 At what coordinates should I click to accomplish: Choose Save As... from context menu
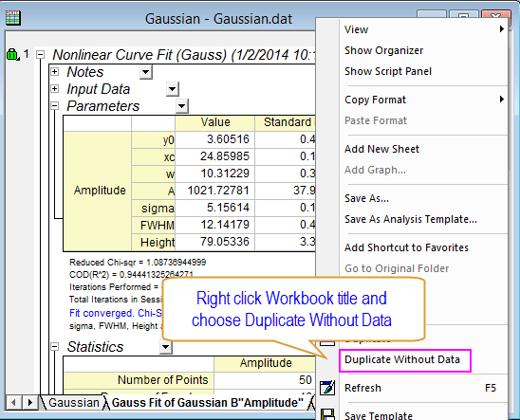pos(423,198)
